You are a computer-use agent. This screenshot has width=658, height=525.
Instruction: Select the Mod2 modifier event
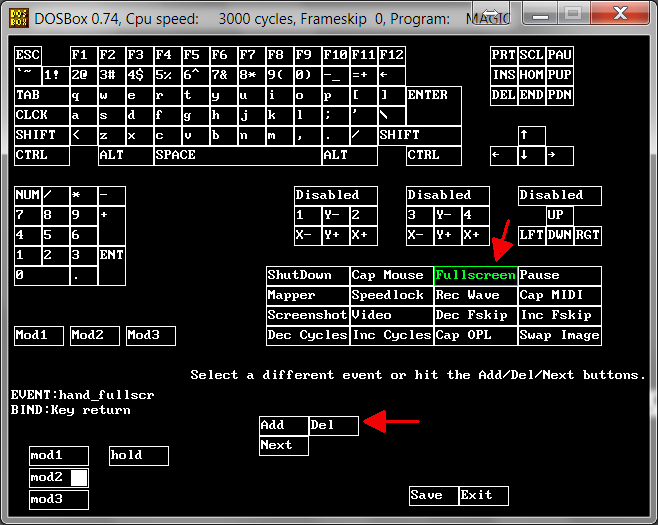tap(95, 336)
